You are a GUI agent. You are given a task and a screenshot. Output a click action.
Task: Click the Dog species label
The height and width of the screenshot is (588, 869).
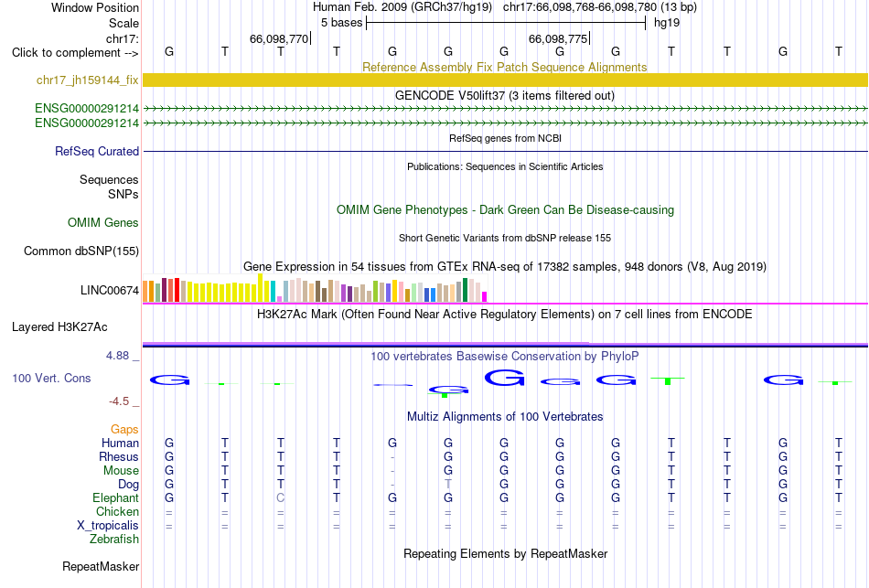point(129,485)
